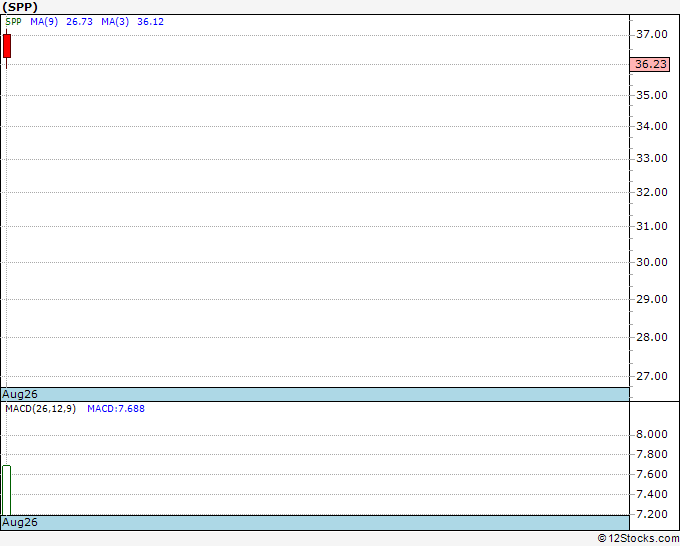
Task: Click the MA(3) legend label
Action: tap(115, 22)
